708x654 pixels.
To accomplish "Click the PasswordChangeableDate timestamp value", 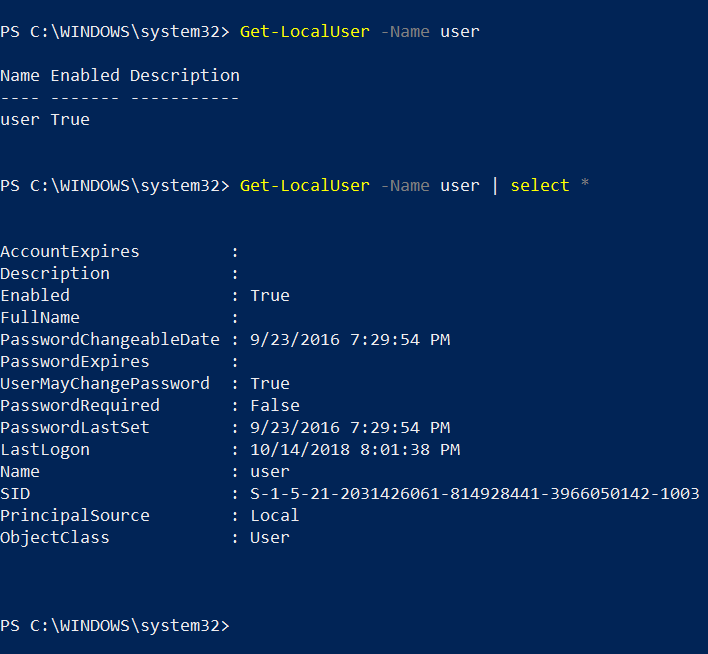I will coord(350,340).
